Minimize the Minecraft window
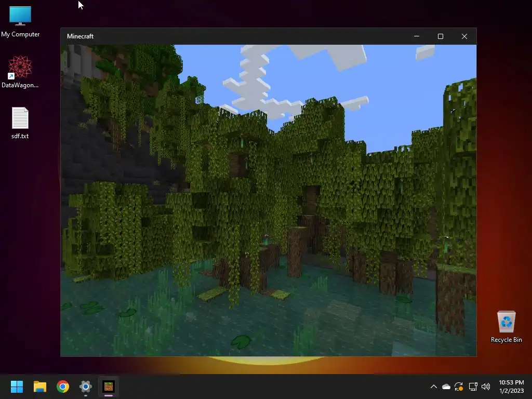 pyautogui.click(x=417, y=36)
